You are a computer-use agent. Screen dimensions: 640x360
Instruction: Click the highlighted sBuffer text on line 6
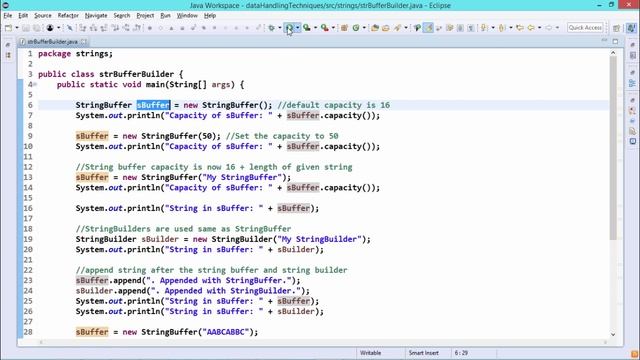pyautogui.click(x=153, y=105)
